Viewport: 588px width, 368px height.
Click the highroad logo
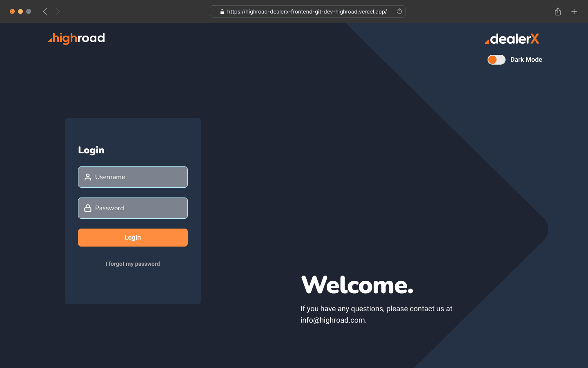coord(76,38)
